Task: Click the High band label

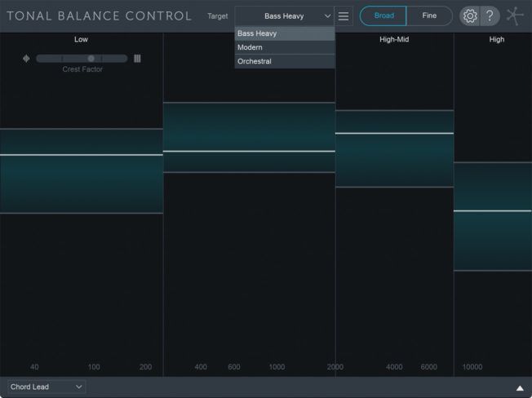Action: coord(497,39)
